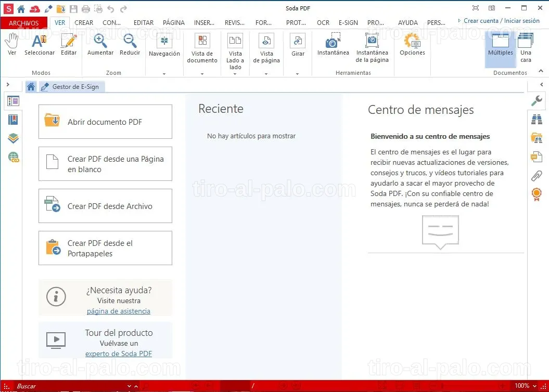Capture Instantánea de la página

pos(372,48)
